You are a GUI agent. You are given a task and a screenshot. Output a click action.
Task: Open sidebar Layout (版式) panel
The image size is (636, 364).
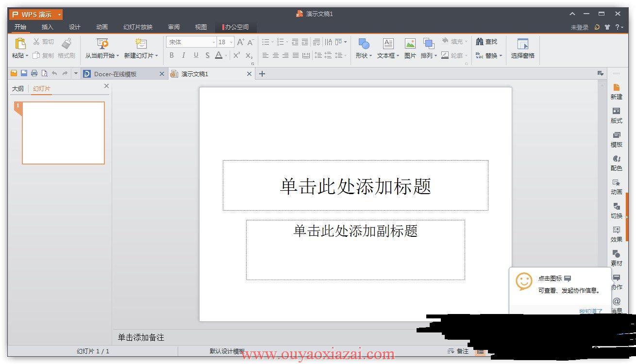coord(617,116)
